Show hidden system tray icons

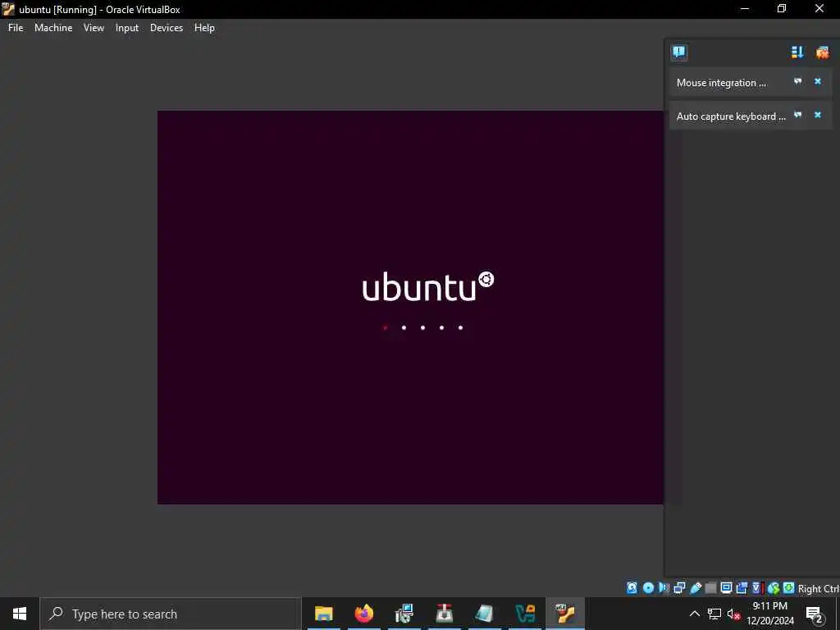(694, 614)
